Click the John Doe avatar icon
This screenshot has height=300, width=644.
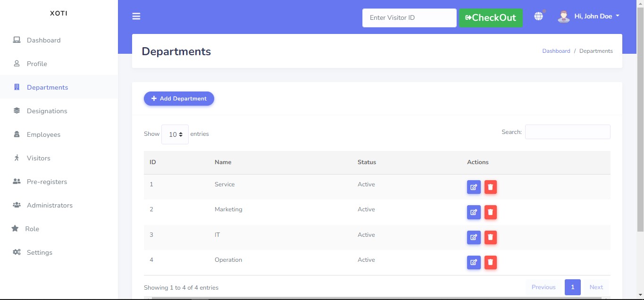563,17
